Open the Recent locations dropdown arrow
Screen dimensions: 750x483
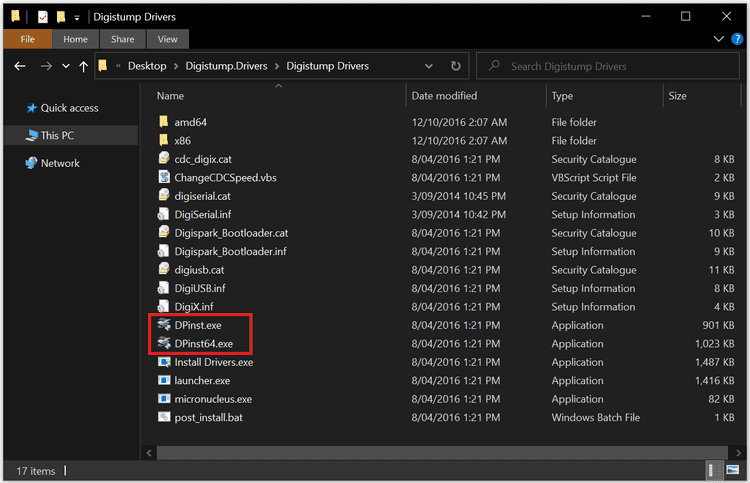point(66,66)
